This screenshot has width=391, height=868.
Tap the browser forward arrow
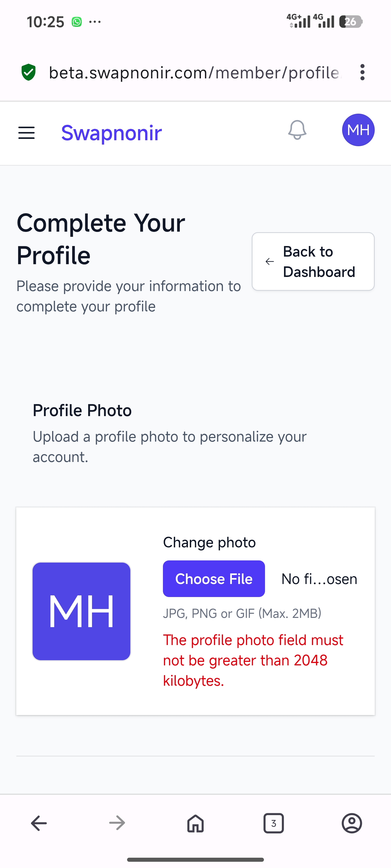click(117, 823)
